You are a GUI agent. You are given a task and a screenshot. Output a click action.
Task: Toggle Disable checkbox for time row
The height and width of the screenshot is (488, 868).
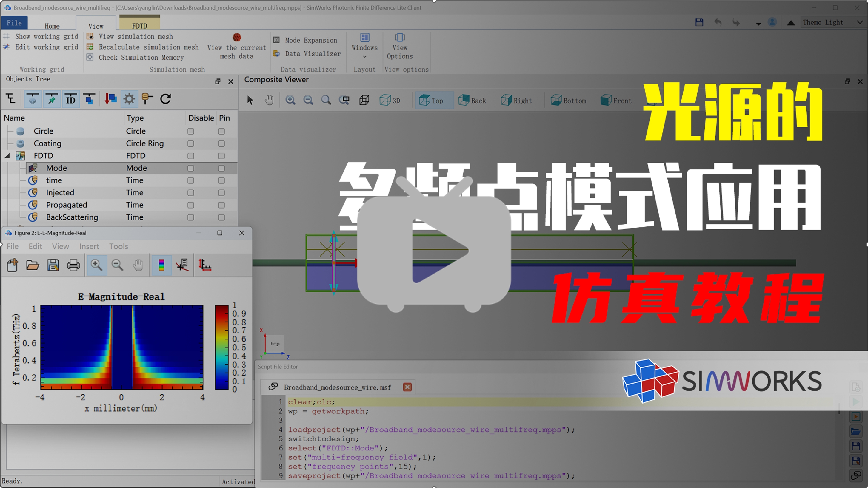[x=191, y=180]
